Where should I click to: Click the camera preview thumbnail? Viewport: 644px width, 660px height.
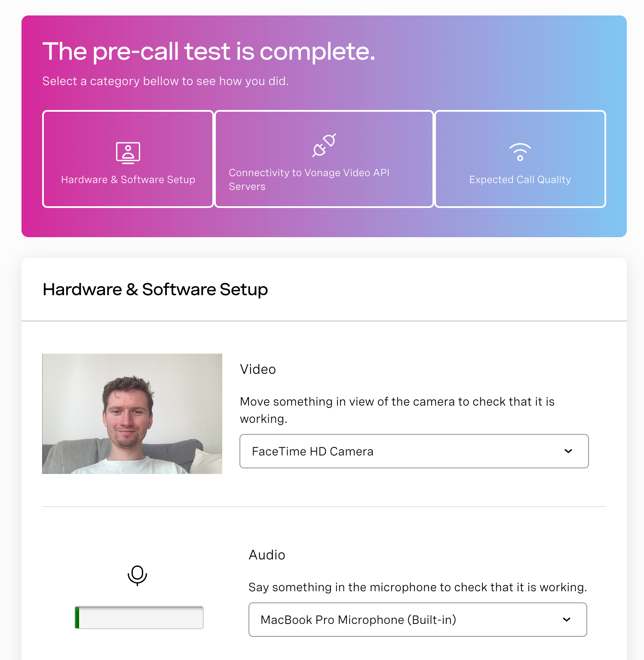(132, 414)
